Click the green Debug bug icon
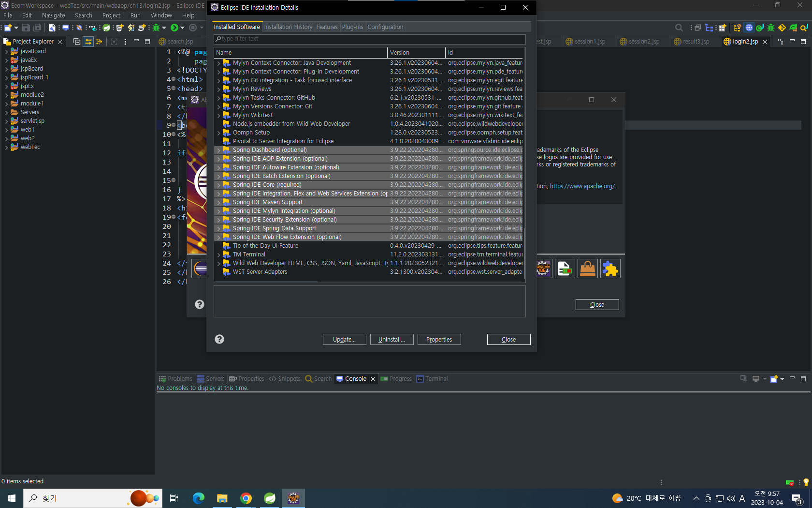This screenshot has width=812, height=508. tap(156, 28)
